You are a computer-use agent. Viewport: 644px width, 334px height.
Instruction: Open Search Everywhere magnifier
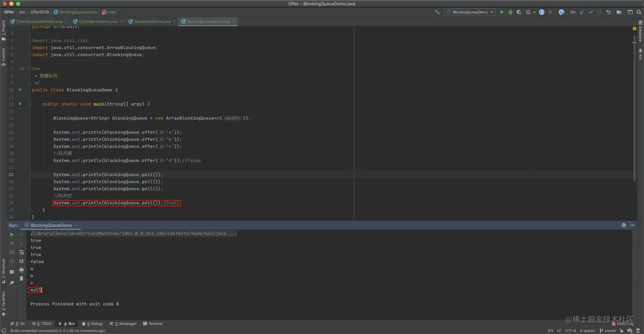[x=639, y=12]
